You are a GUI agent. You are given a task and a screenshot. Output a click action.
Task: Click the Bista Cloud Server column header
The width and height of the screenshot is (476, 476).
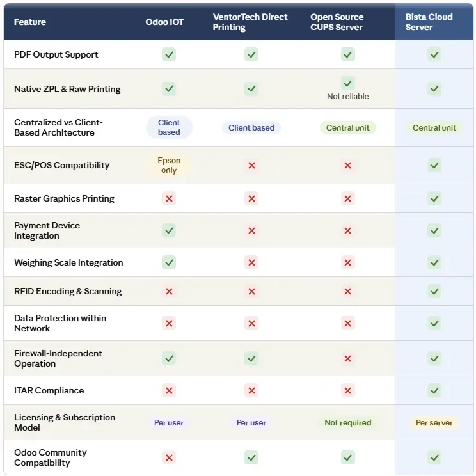click(429, 22)
